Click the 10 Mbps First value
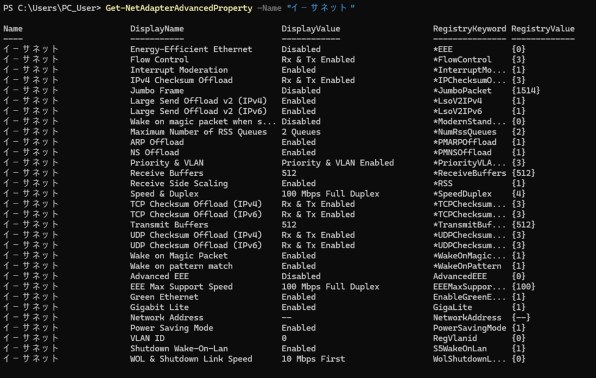 coord(313,359)
